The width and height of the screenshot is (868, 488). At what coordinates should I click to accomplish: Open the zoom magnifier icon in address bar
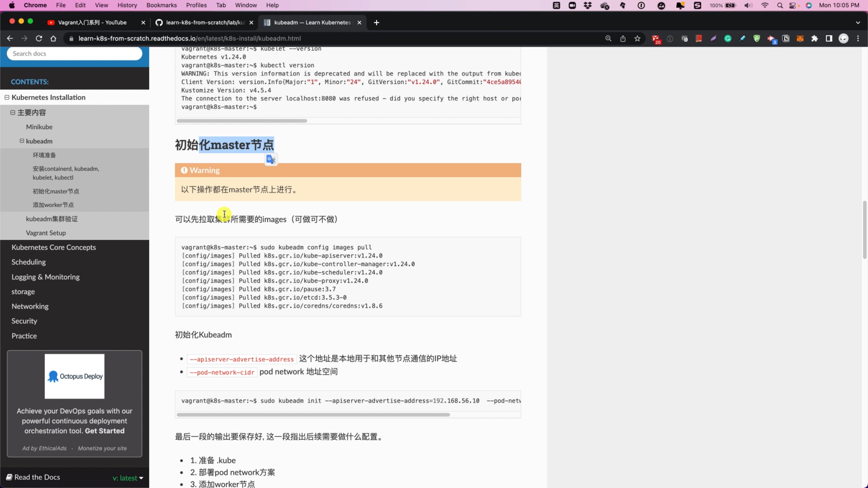609,38
